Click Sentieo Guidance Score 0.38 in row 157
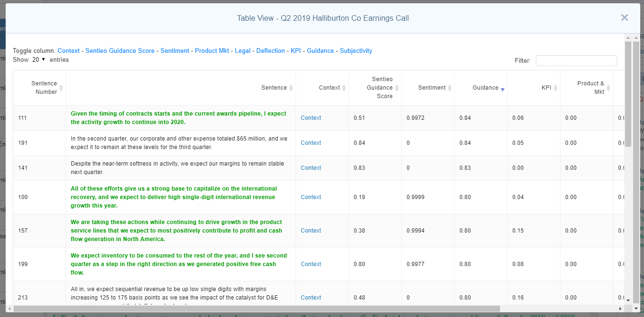The image size is (644, 317). [x=359, y=231]
